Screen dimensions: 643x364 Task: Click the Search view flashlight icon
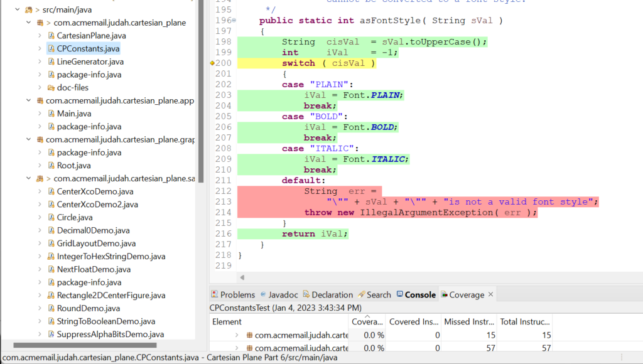click(x=361, y=294)
